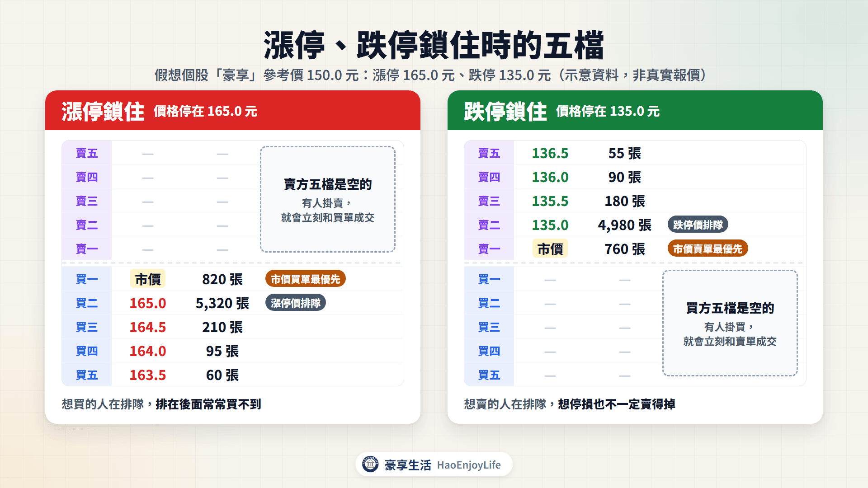Click the 價格停在 165.0 元 label
This screenshot has width=868, height=488.
coord(206,111)
